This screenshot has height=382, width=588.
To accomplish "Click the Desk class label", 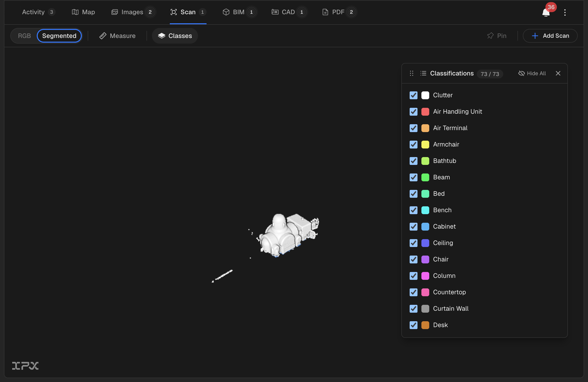I will pos(440,325).
